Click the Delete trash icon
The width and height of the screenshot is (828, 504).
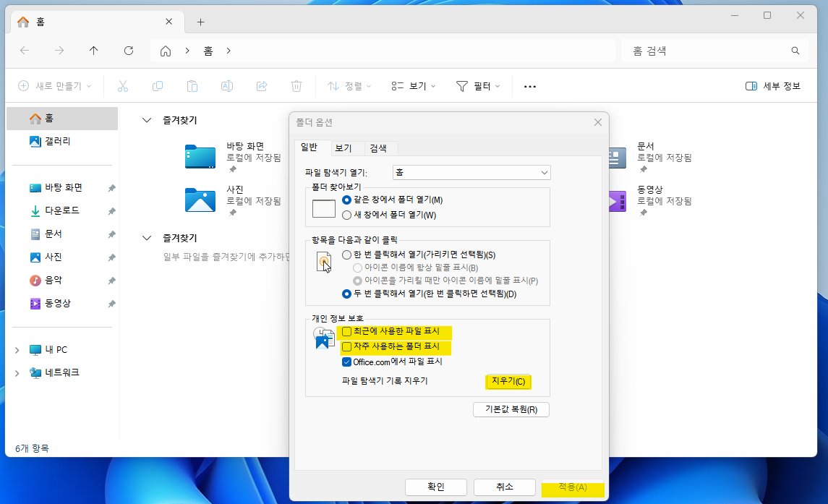[296, 86]
